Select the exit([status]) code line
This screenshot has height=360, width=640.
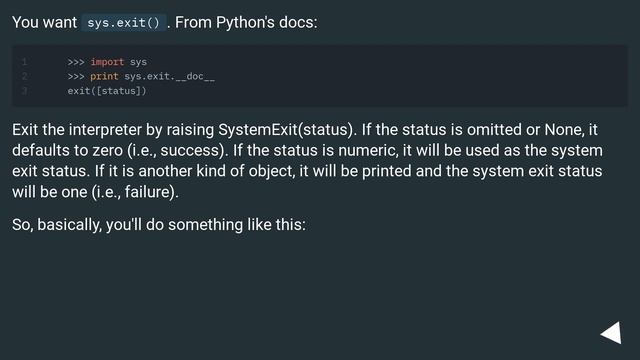107,91
